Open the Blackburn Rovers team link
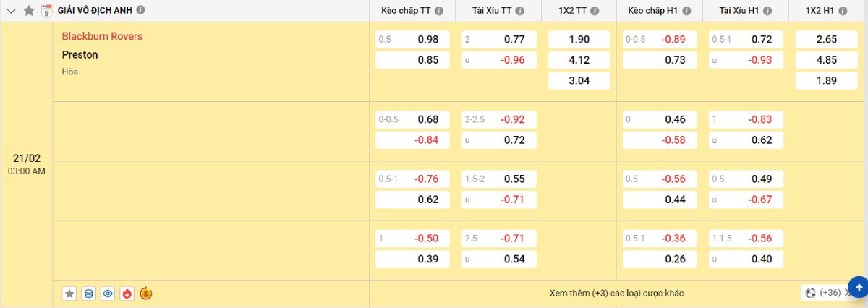This screenshot has height=308, width=868. pos(102,36)
